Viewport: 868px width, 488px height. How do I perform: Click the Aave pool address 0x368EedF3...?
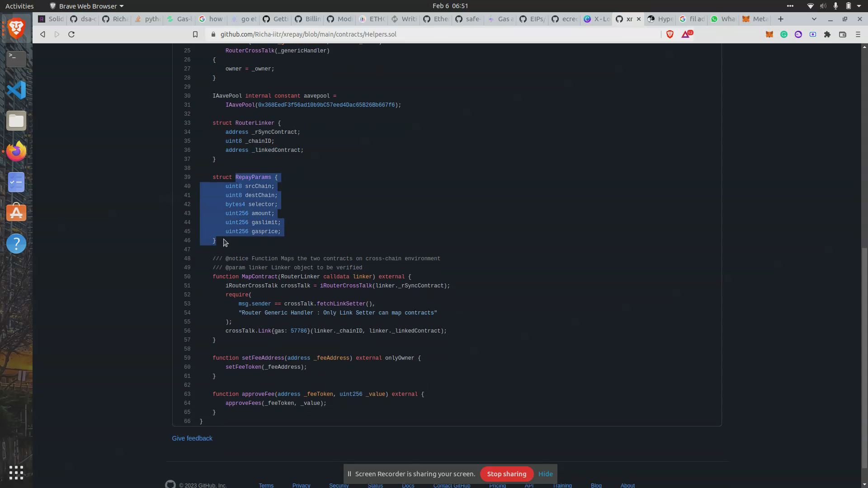click(x=326, y=105)
